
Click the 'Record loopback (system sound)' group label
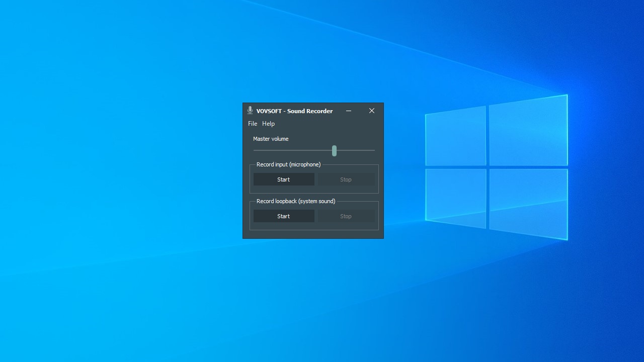point(296,201)
